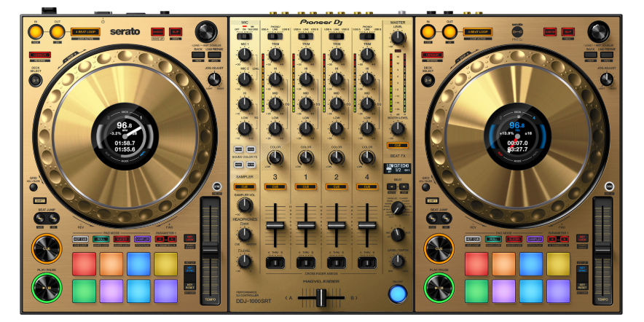
Task: Select SAMPLER pad mode on left deck
Action: [x=142, y=239]
